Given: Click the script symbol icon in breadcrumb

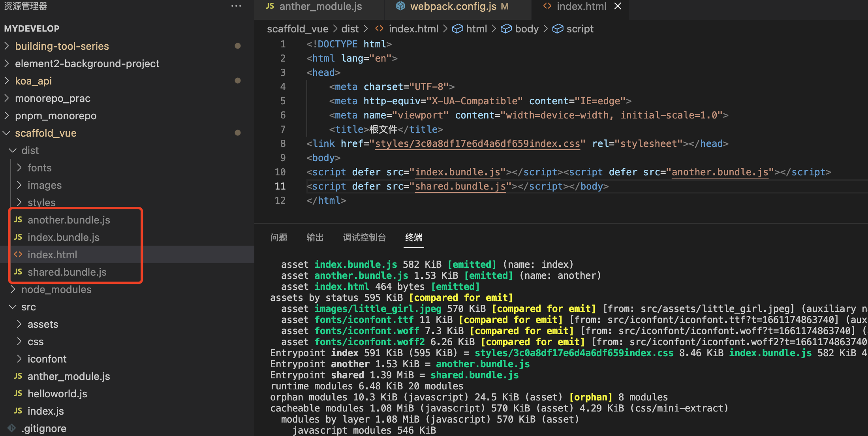Looking at the screenshot, I should 558,29.
